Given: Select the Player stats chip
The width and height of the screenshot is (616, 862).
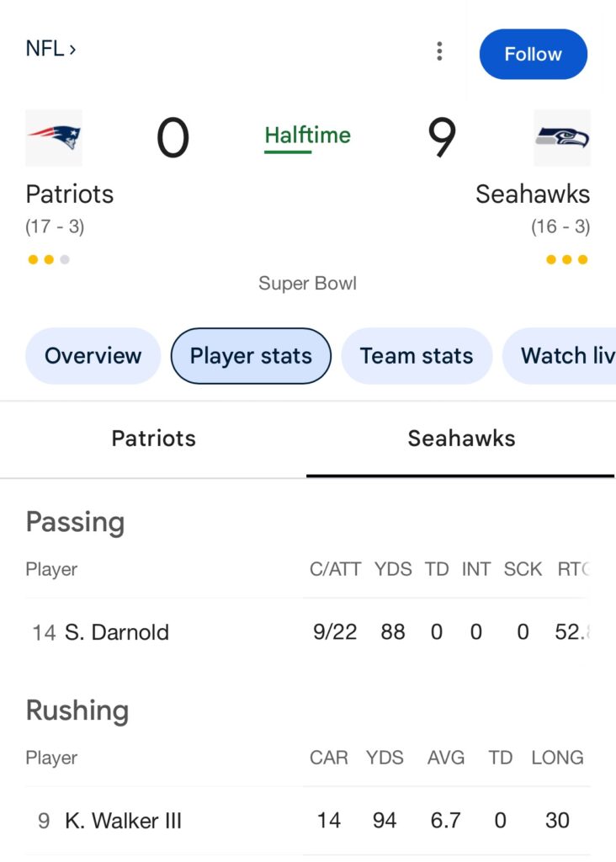Looking at the screenshot, I should tap(251, 356).
